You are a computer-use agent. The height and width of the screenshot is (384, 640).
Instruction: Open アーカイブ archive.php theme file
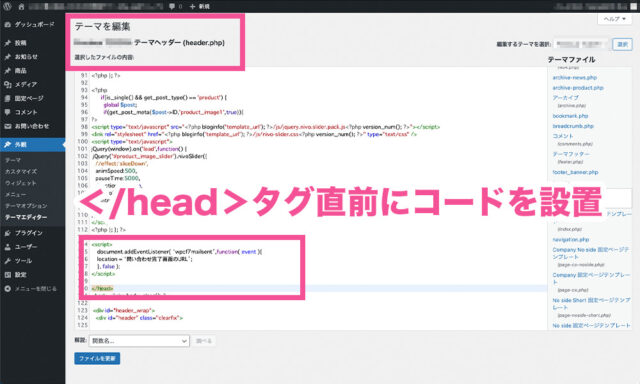(566, 98)
